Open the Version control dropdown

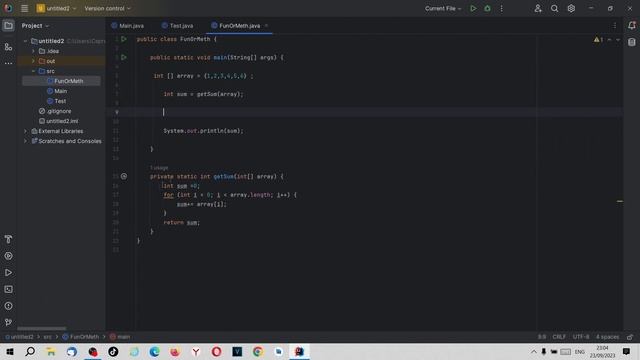(107, 8)
